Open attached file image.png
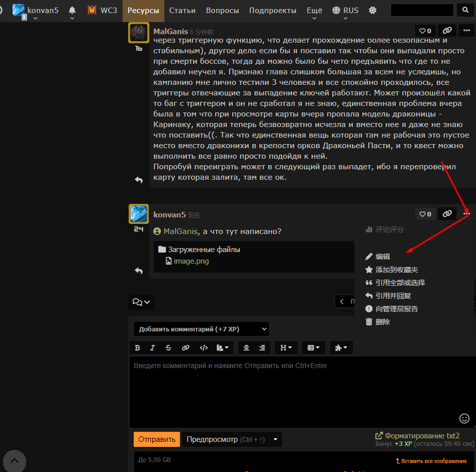476x472 pixels. tap(191, 261)
